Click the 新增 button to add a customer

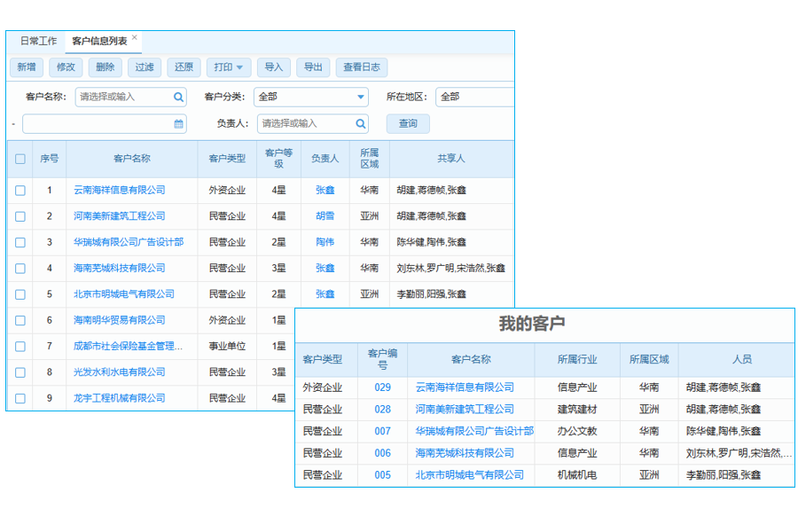click(27, 66)
